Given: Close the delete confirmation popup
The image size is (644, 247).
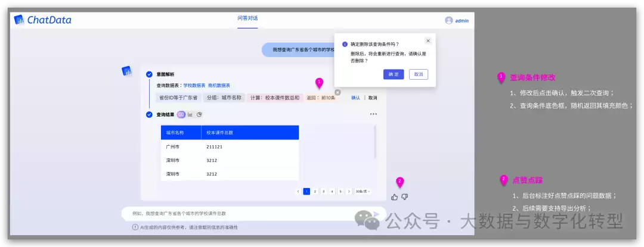Looking at the screenshot, I should pos(428,41).
